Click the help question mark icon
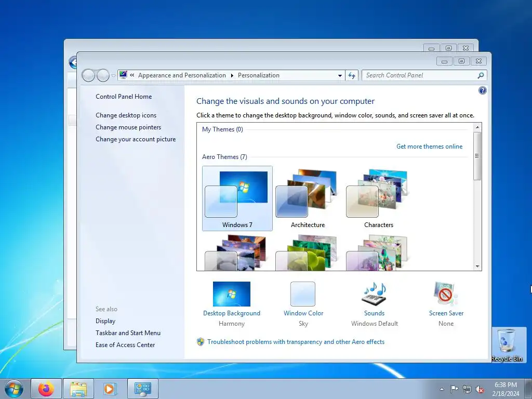 [482, 90]
